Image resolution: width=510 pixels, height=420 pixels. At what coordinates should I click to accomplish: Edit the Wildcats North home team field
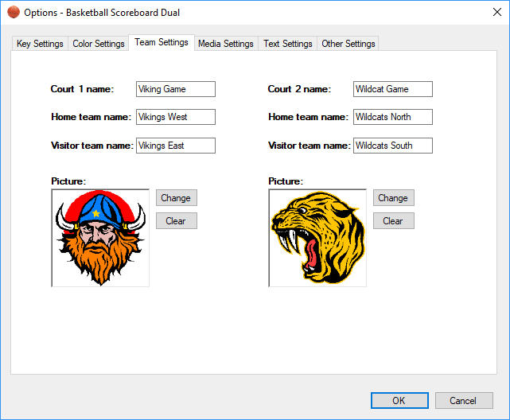coord(392,117)
